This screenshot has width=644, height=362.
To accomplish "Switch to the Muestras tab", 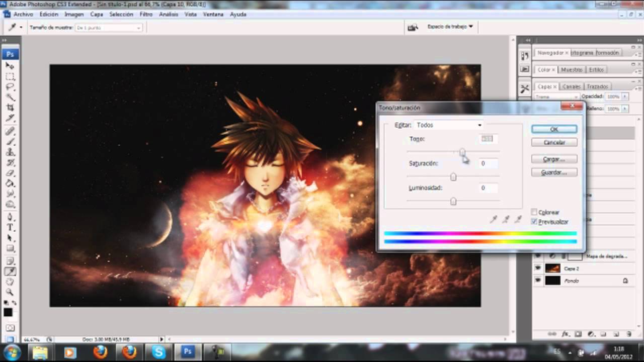I will click(x=572, y=69).
